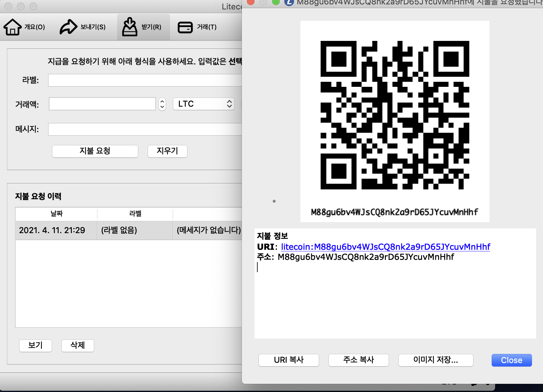The width and height of the screenshot is (543, 392).
Task: Click the QR code image
Action: 395,115
